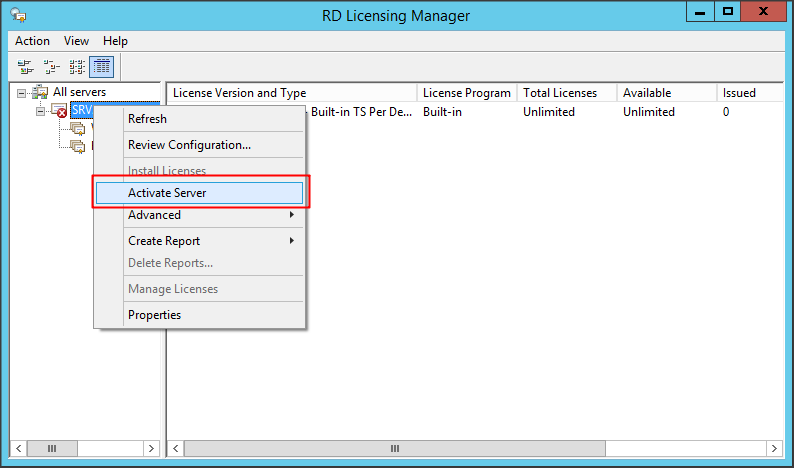Select the details view toolbar icon
794x468 pixels.
(102, 66)
